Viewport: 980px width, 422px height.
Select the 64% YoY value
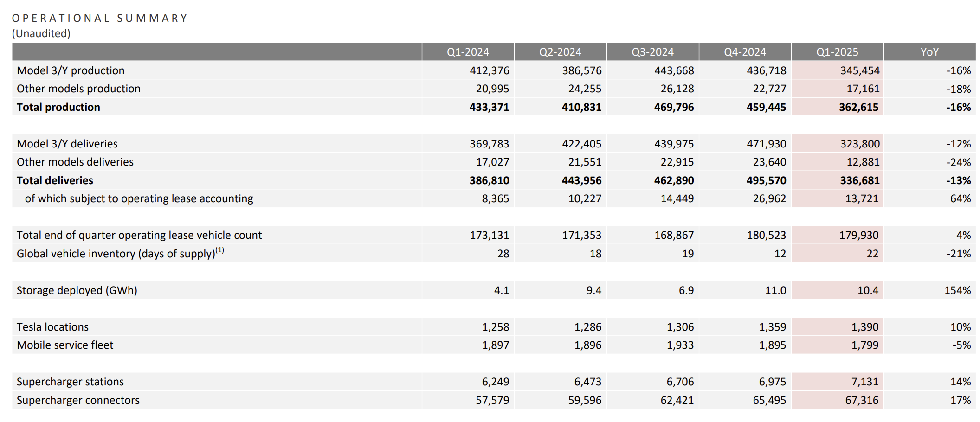click(961, 198)
